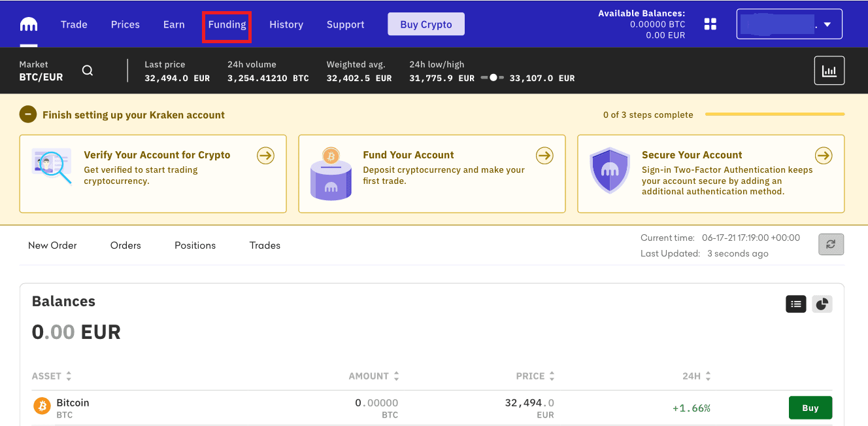The width and height of the screenshot is (868, 426).
Task: Open the price chart icon button
Action: click(x=829, y=71)
